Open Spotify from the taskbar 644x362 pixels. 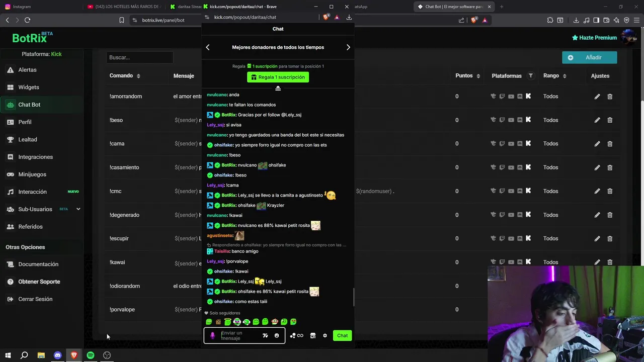pyautogui.click(x=91, y=355)
